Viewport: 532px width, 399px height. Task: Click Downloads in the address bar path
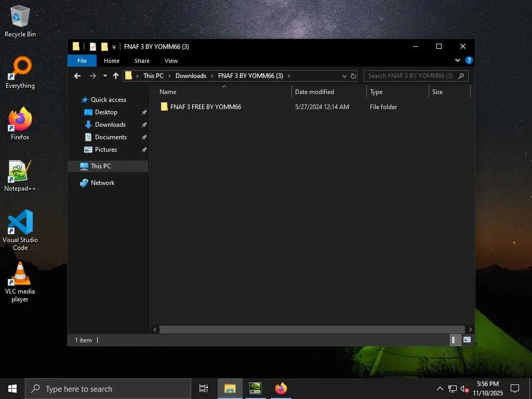point(191,76)
